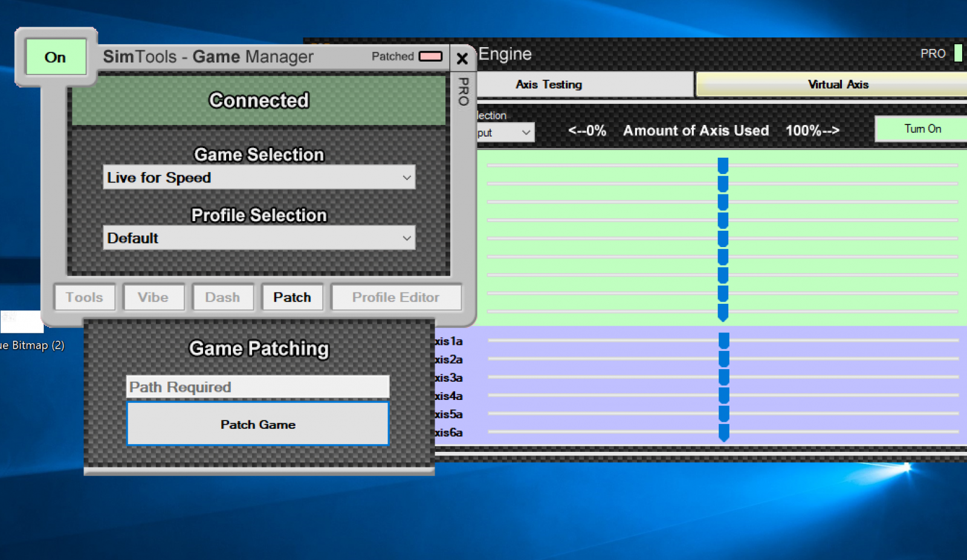
Task: Open the Profile Selection dropdown
Action: click(x=259, y=238)
